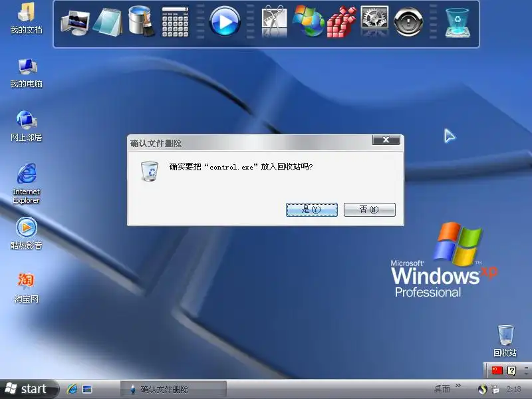Screen dimensions: 532x399
Task: Click the taskbar clock showing 2:18
Action: (x=513, y=389)
